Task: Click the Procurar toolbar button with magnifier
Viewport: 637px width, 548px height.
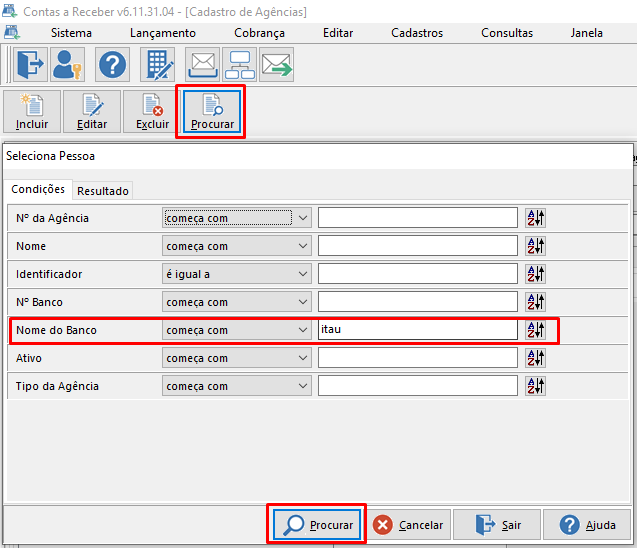Action: pyautogui.click(x=212, y=112)
